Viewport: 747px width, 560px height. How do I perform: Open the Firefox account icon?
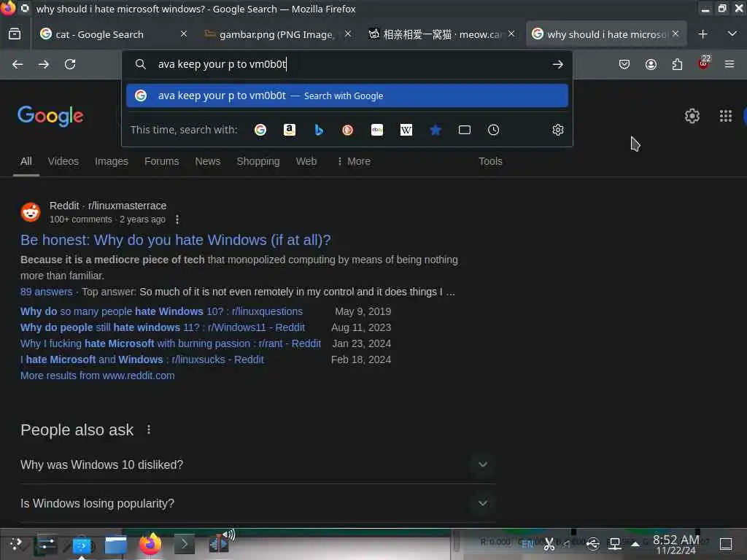(x=651, y=64)
